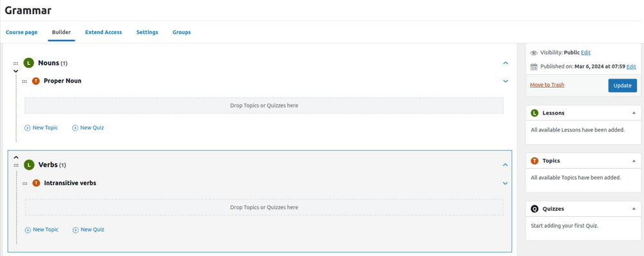Collapse the Lessons sidebar panel

click(x=634, y=113)
